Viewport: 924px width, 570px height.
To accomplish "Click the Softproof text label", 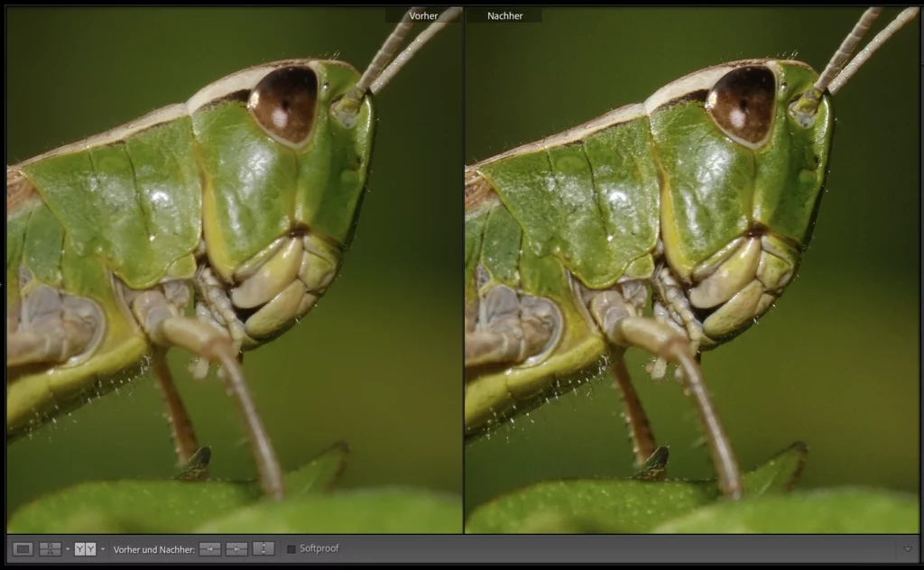I will click(319, 548).
